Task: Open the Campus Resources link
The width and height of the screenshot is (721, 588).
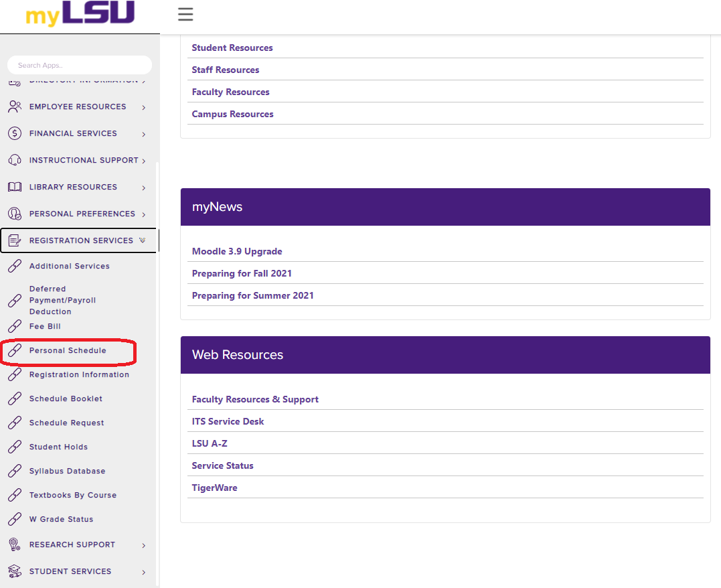Action: click(x=232, y=114)
